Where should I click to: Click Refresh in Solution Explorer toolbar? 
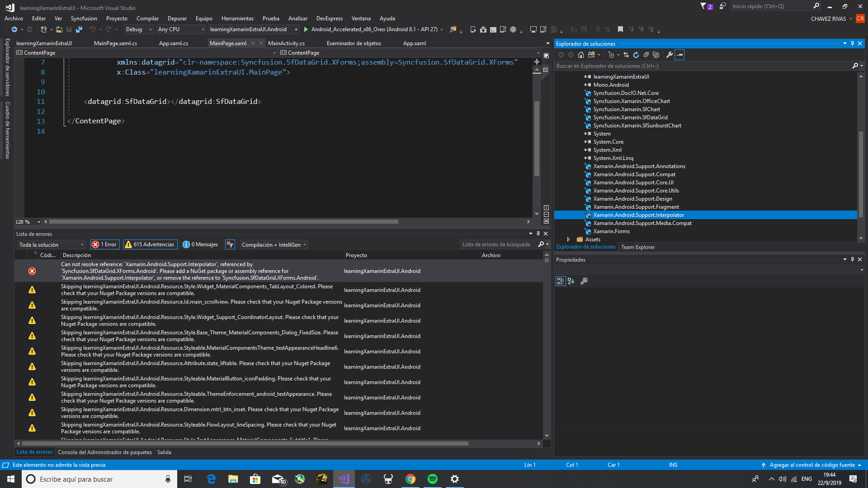(x=636, y=55)
